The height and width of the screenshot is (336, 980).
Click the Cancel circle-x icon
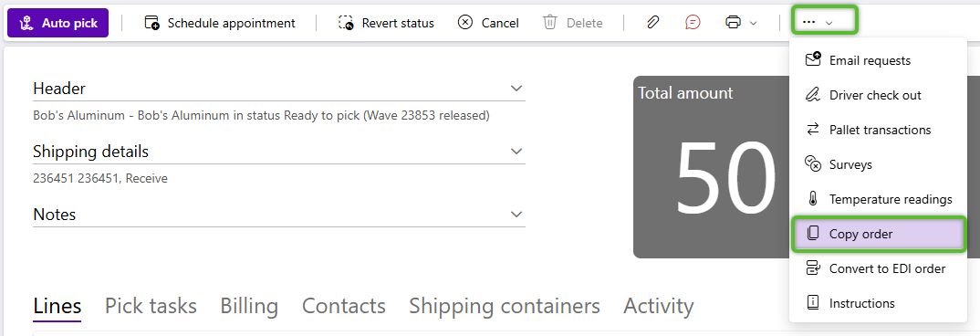[x=465, y=23]
